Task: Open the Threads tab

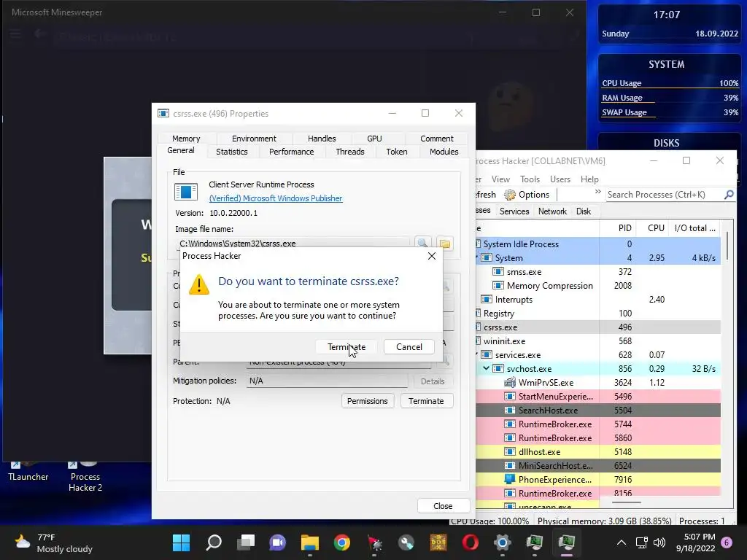Action: (349, 152)
